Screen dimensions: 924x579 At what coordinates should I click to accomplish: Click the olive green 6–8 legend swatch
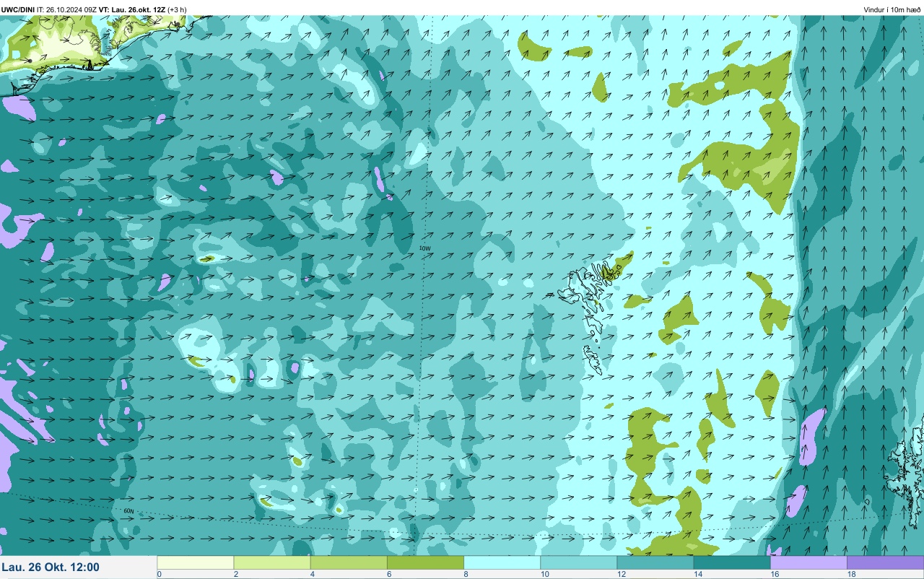pyautogui.click(x=425, y=562)
